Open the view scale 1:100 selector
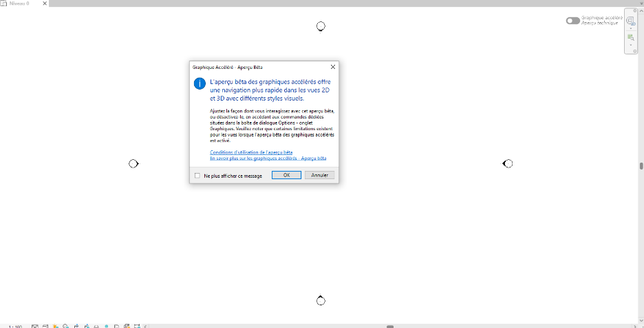 tap(15, 327)
